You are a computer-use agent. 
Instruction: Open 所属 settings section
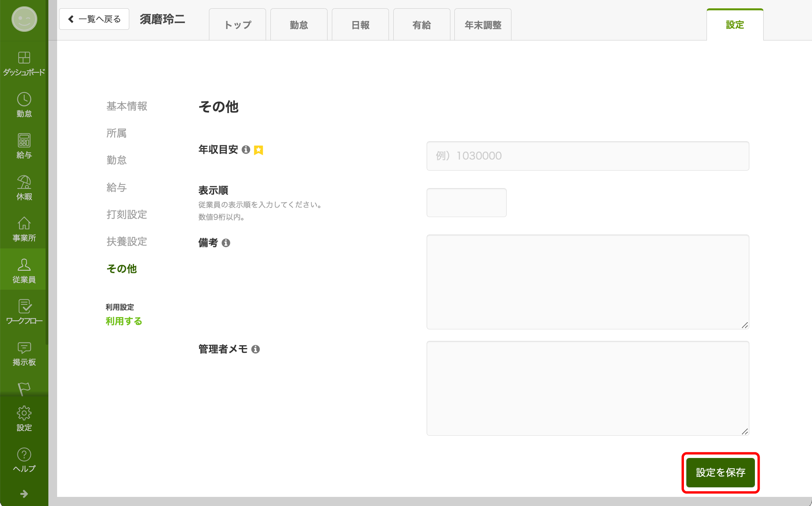tap(117, 133)
